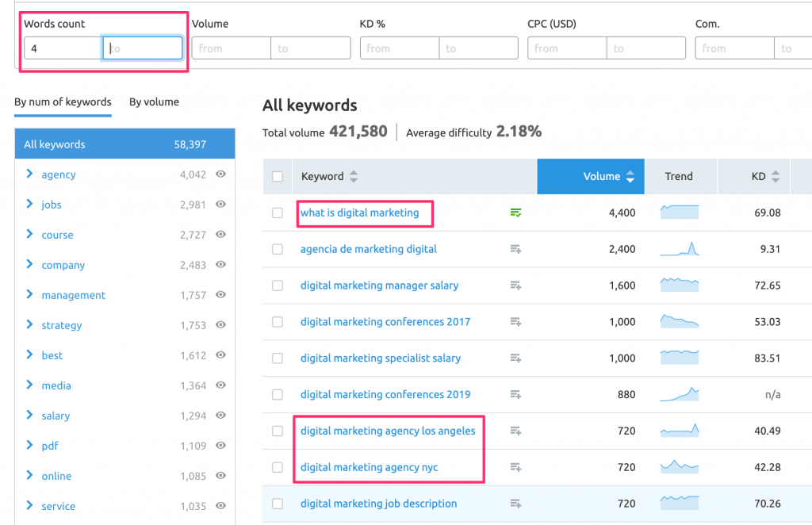The height and width of the screenshot is (525, 812).
Task: Click add-to-keyword-list icon for "agencia de marketing digital"
Action: coord(516,249)
